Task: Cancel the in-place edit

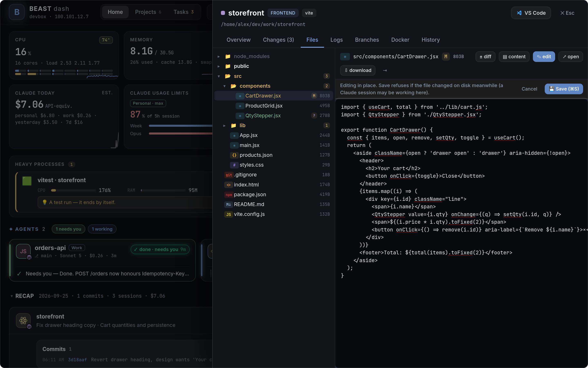Action: (529, 89)
